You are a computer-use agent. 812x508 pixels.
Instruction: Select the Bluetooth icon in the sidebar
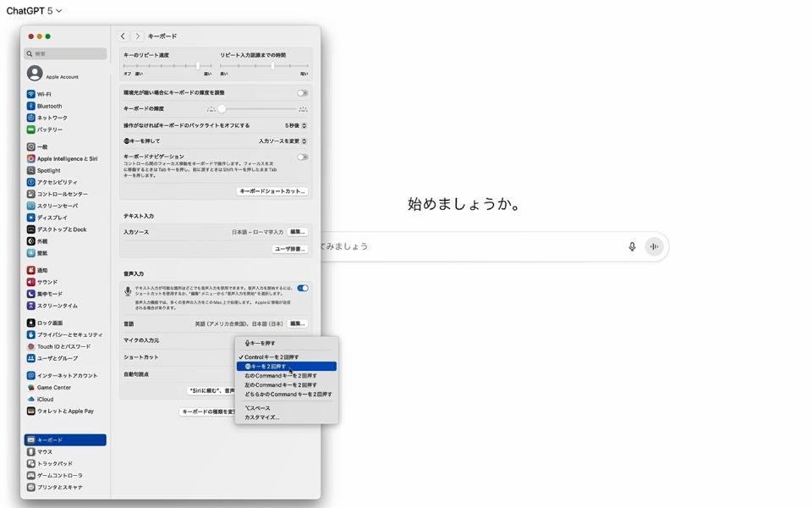(31, 106)
